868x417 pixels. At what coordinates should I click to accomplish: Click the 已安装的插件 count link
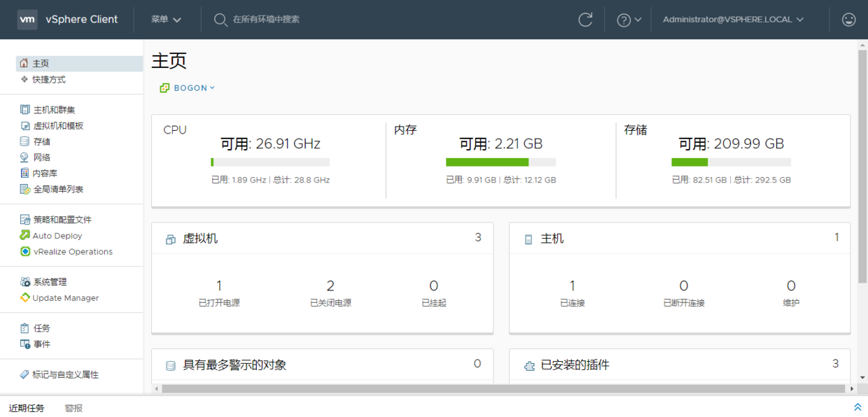836,363
